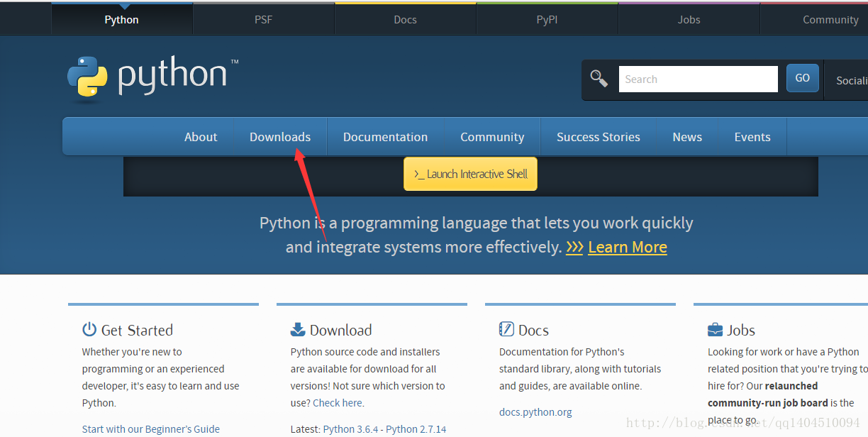Click the magnifying glass search icon
The height and width of the screenshot is (437, 868).
point(599,79)
